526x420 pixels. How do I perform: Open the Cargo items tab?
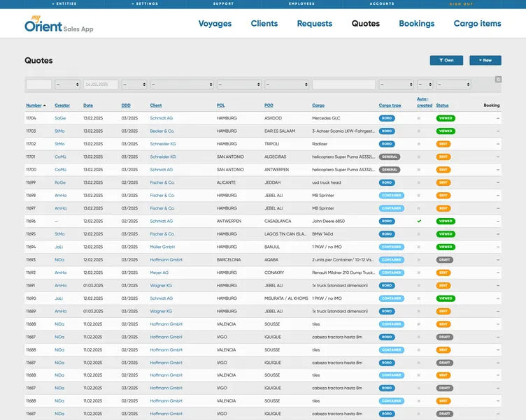point(477,24)
